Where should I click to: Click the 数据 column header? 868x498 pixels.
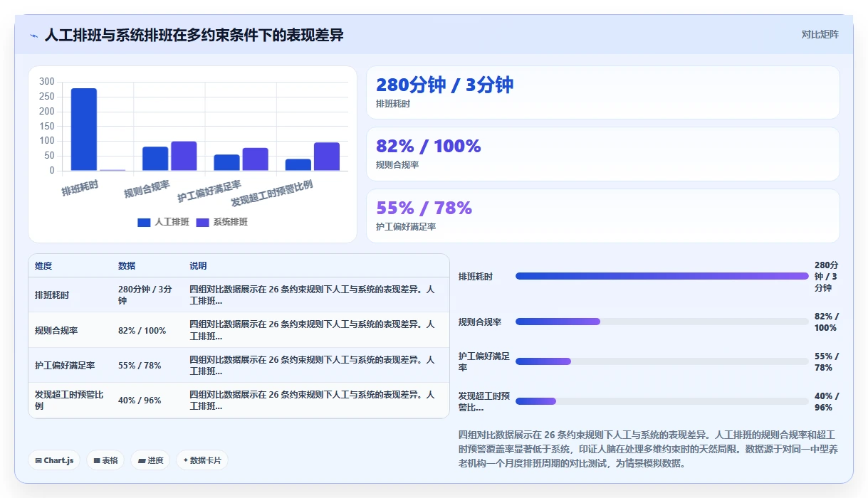click(127, 266)
